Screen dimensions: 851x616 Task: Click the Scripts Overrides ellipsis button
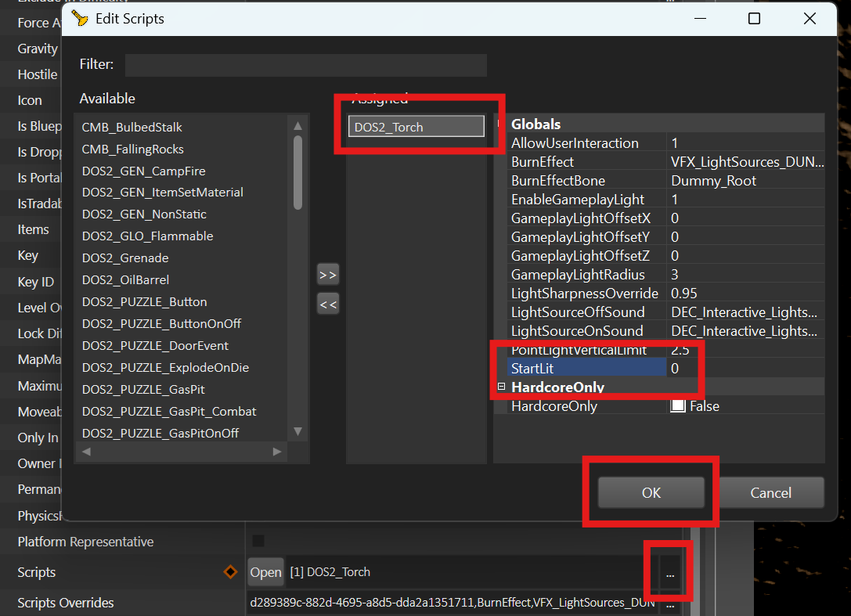669,603
